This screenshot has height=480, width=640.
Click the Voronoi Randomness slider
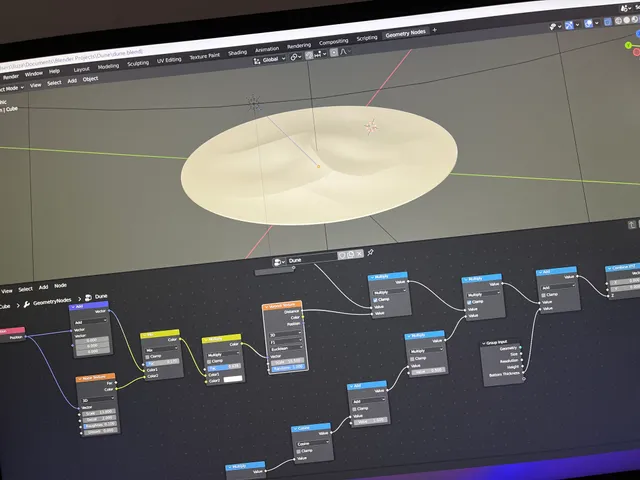[288, 367]
